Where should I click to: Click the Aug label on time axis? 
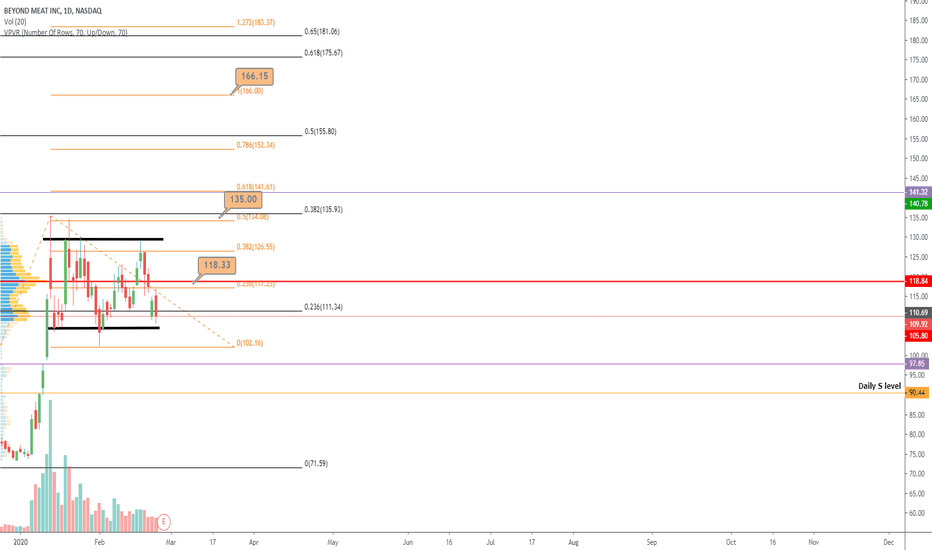573,542
